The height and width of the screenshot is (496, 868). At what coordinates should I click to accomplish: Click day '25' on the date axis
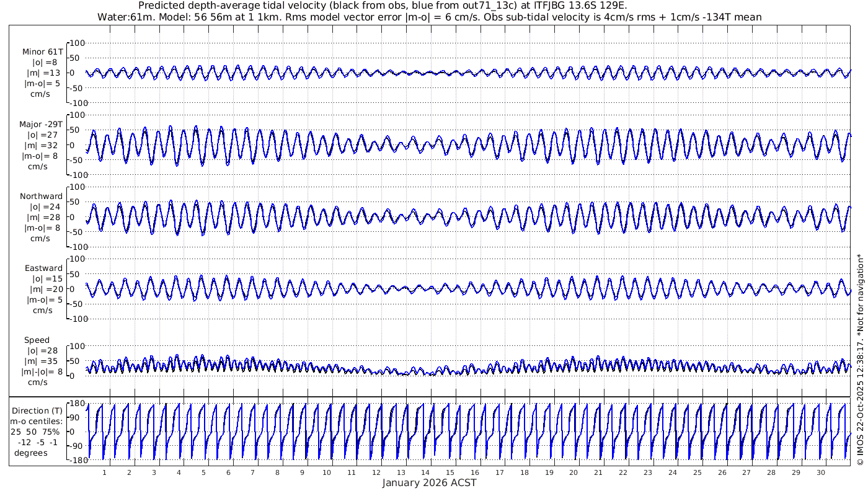(697, 472)
